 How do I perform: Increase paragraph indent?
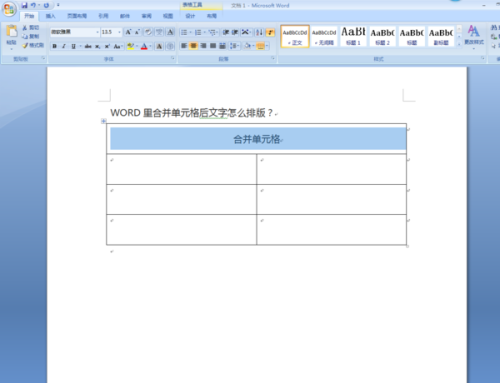235,32
